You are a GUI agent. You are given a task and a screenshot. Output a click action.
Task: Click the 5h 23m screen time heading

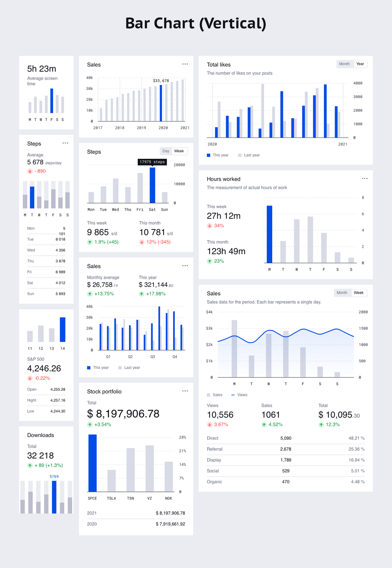coord(42,69)
